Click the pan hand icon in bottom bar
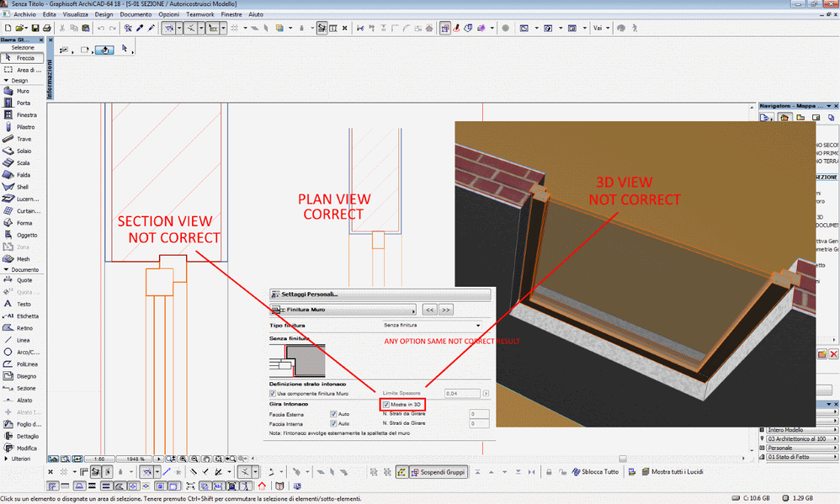 [x=207, y=459]
